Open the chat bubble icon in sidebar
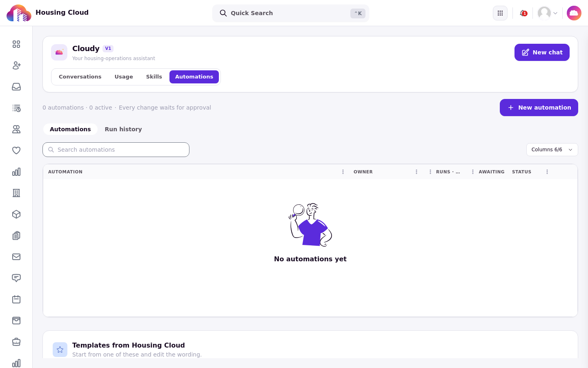 [16, 278]
